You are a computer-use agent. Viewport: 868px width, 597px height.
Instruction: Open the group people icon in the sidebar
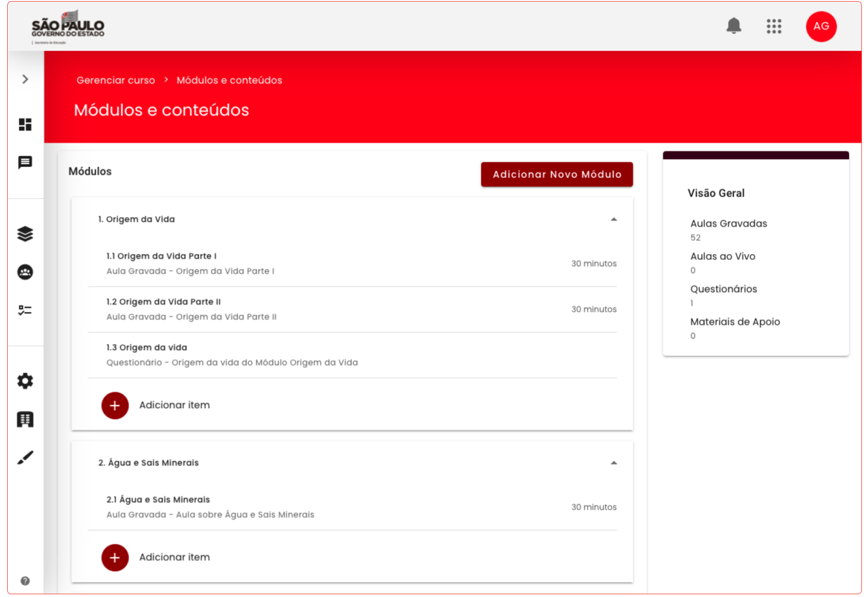[25, 272]
